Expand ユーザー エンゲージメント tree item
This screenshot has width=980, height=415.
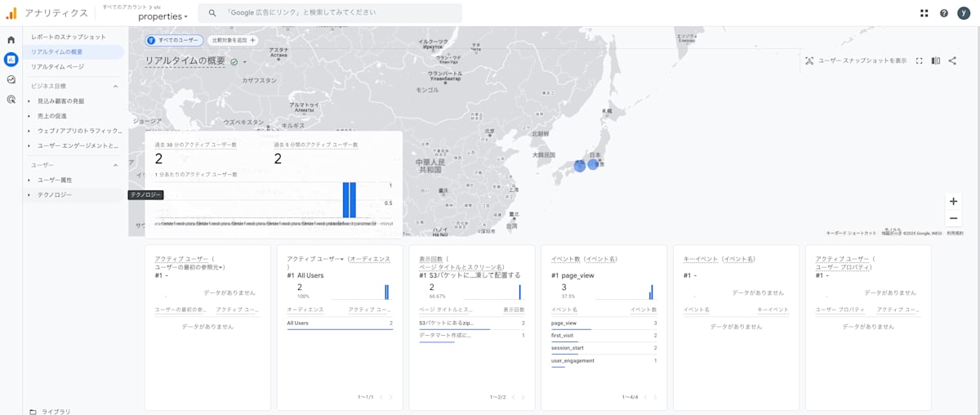pos(29,145)
